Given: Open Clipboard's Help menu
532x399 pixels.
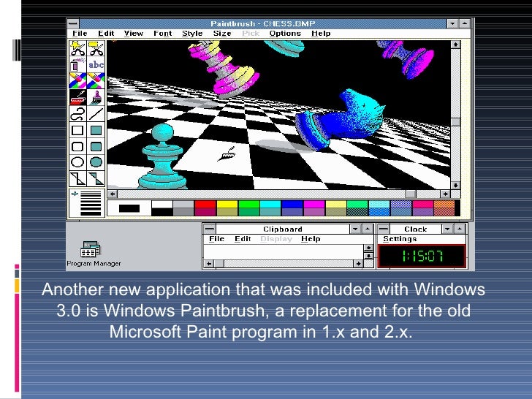Looking at the screenshot, I should click(x=311, y=239).
